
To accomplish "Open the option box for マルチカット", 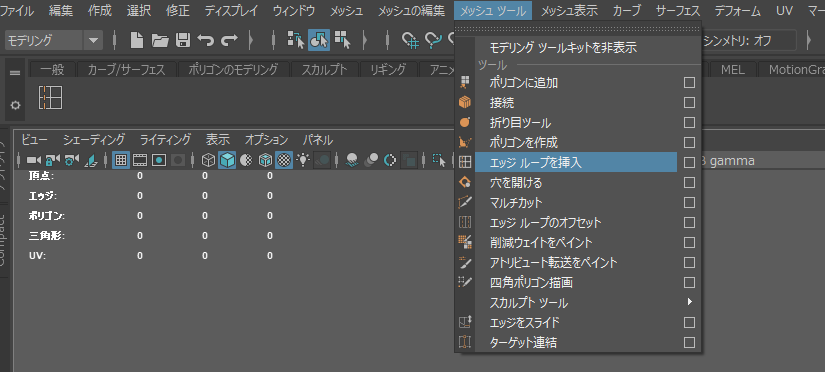I will [689, 203].
